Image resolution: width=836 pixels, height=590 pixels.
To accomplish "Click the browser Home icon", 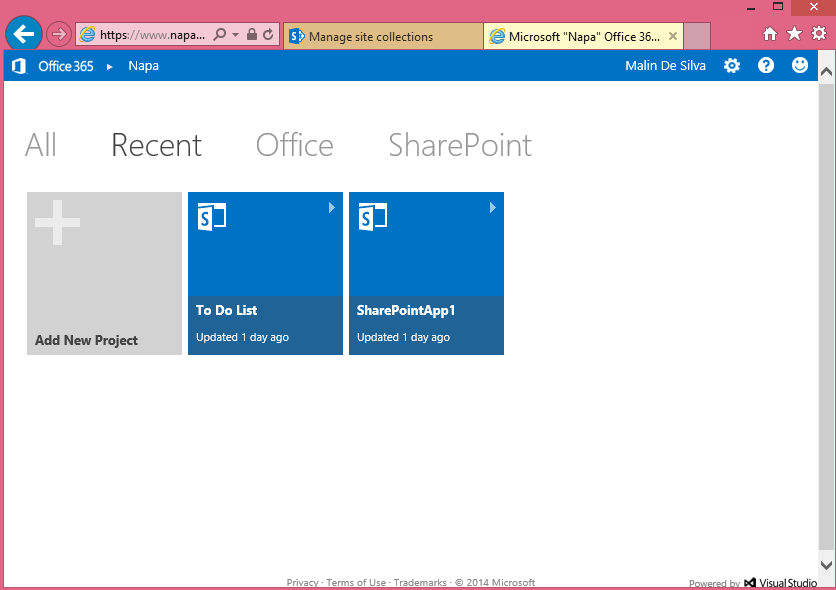I will tap(769, 34).
